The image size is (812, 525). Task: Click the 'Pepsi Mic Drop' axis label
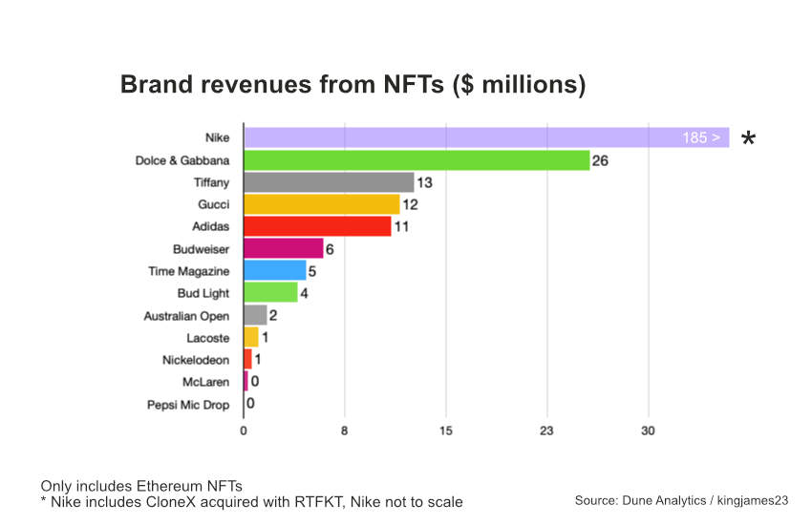click(188, 405)
